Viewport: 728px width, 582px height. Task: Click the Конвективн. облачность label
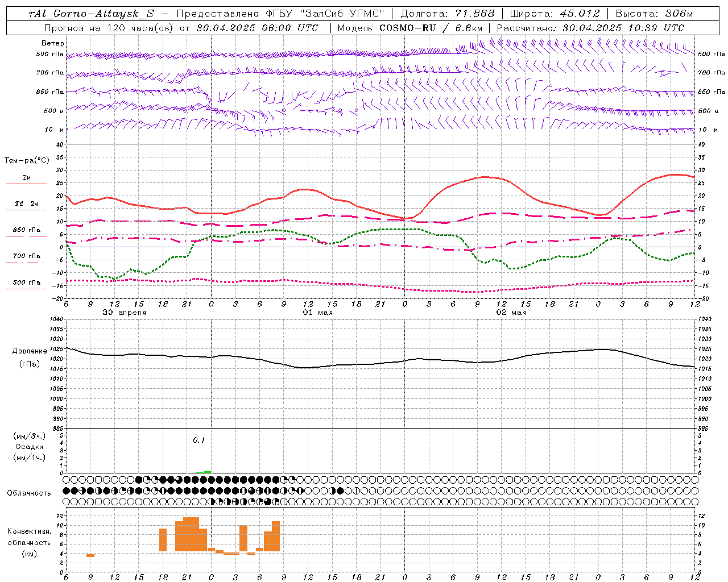pyautogui.click(x=29, y=537)
